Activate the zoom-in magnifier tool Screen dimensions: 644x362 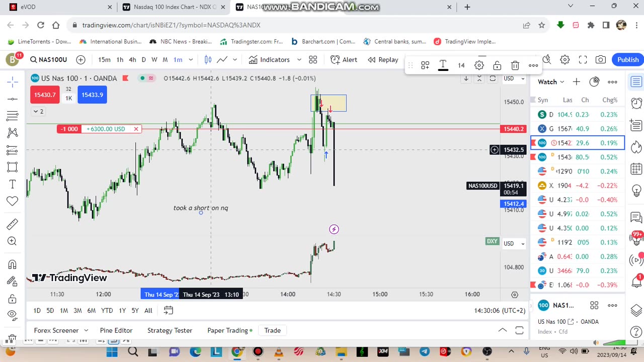(13, 241)
